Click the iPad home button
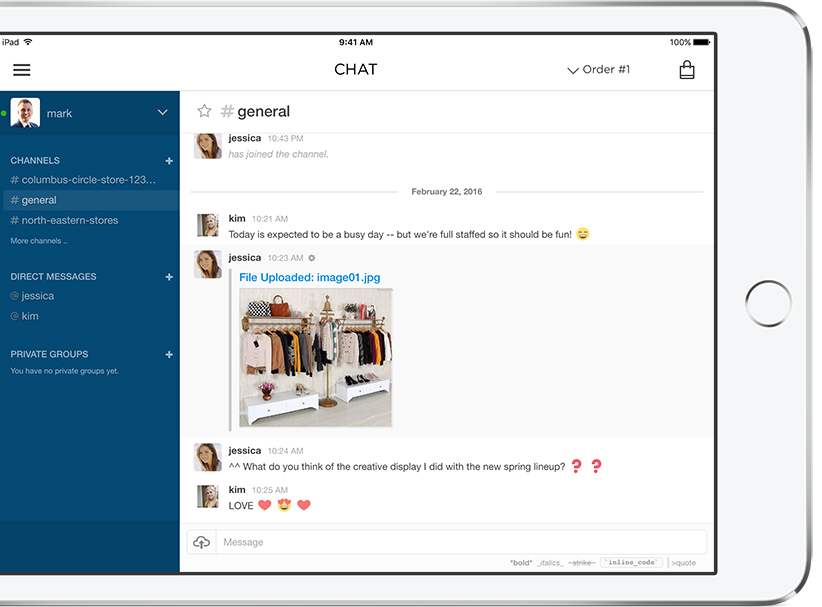 (768, 304)
